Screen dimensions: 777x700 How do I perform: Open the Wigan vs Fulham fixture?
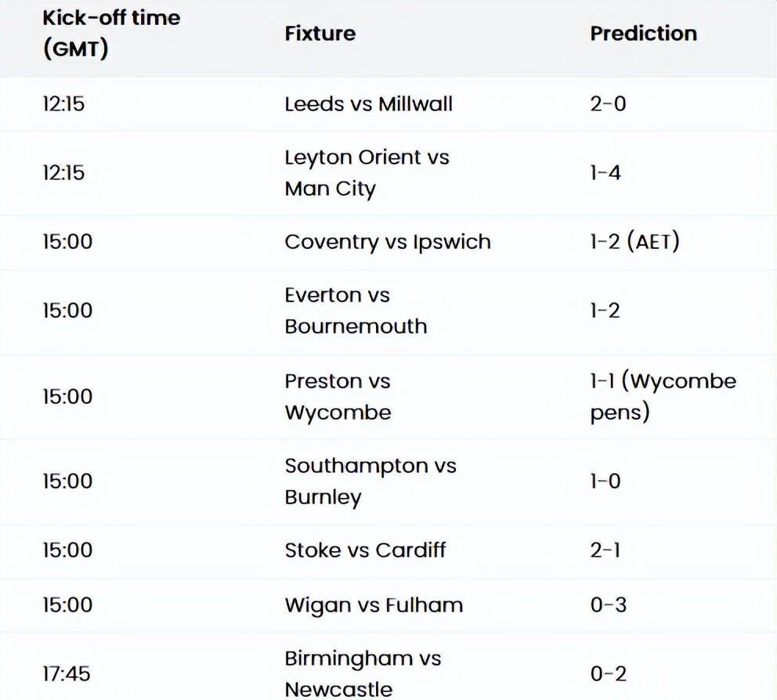click(x=373, y=605)
